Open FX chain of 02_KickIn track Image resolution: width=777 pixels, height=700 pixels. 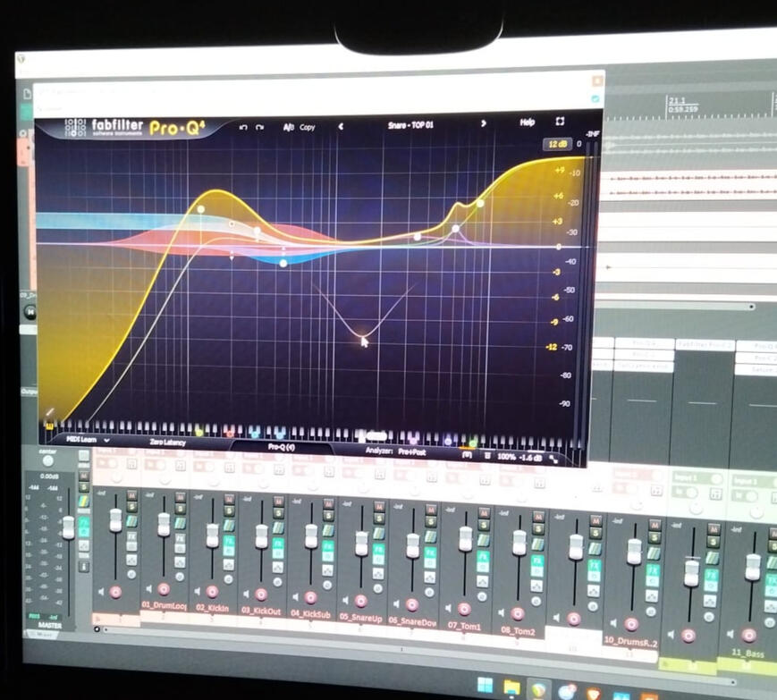pyautogui.click(x=228, y=541)
